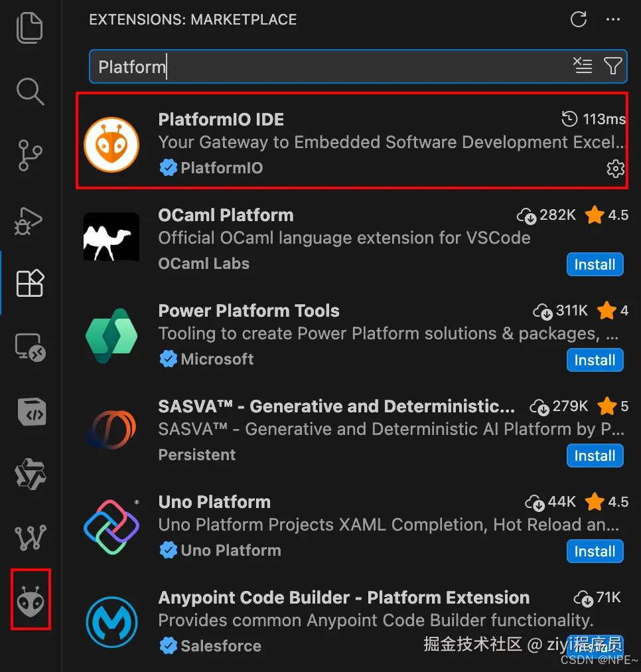Open the Run and Debug view

point(29,220)
